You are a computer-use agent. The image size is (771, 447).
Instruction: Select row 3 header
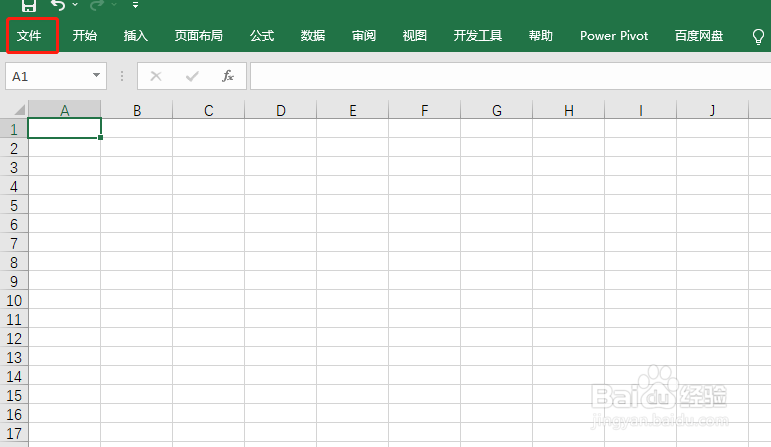click(14, 168)
